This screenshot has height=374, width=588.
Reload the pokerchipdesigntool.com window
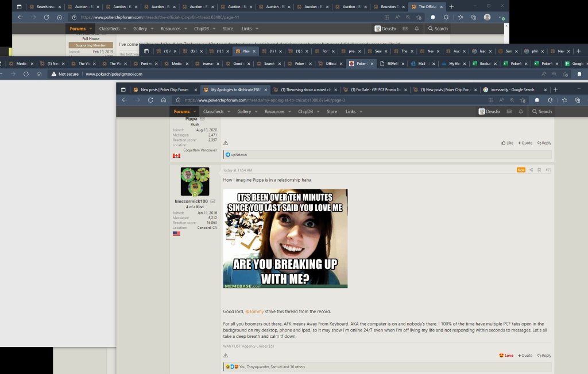click(26, 74)
